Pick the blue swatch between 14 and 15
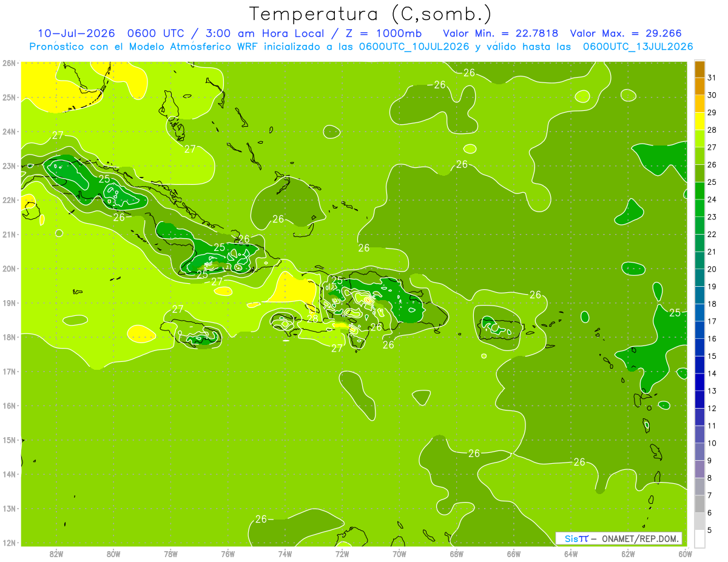The height and width of the screenshot is (562, 728). coord(699,364)
